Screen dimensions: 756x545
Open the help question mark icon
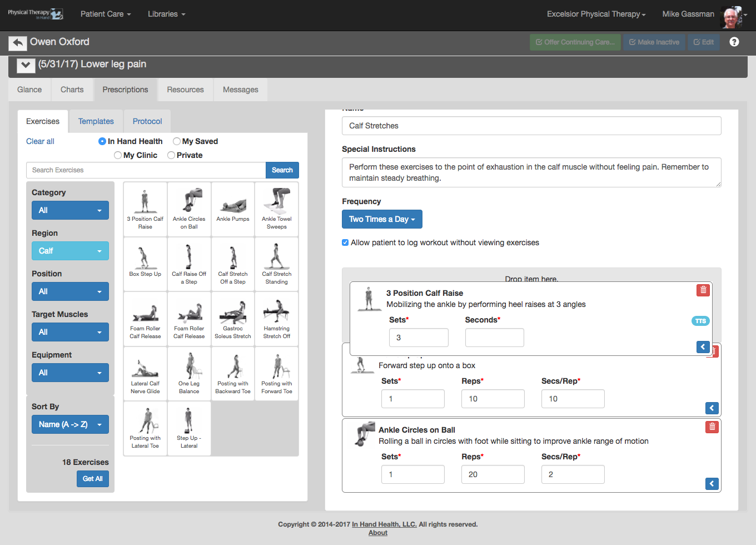coord(734,42)
